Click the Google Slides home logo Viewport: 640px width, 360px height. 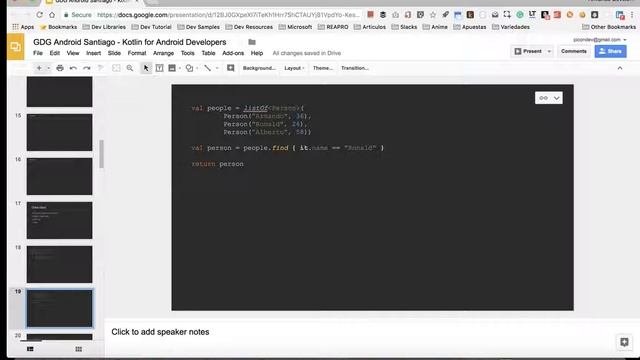[x=16, y=47]
